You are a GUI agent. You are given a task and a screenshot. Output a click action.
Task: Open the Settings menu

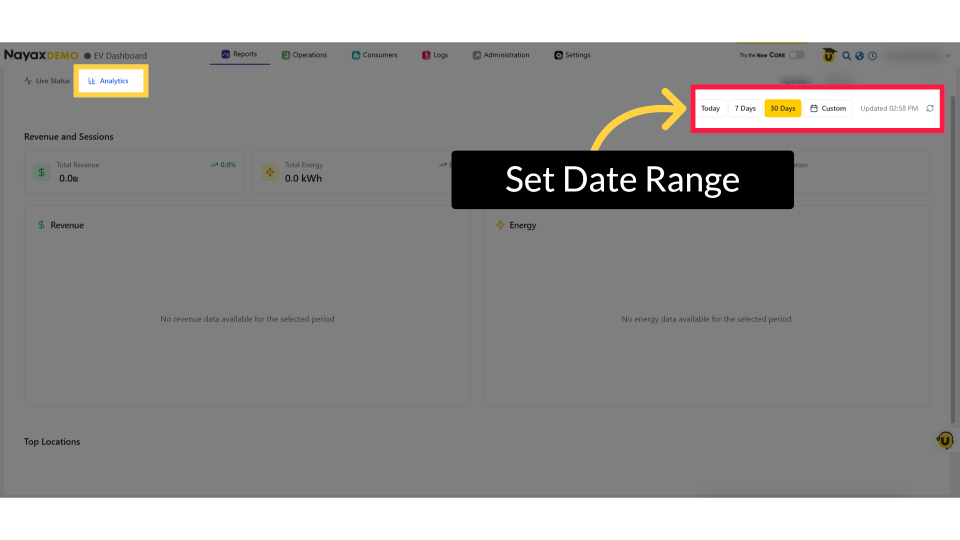click(x=572, y=55)
